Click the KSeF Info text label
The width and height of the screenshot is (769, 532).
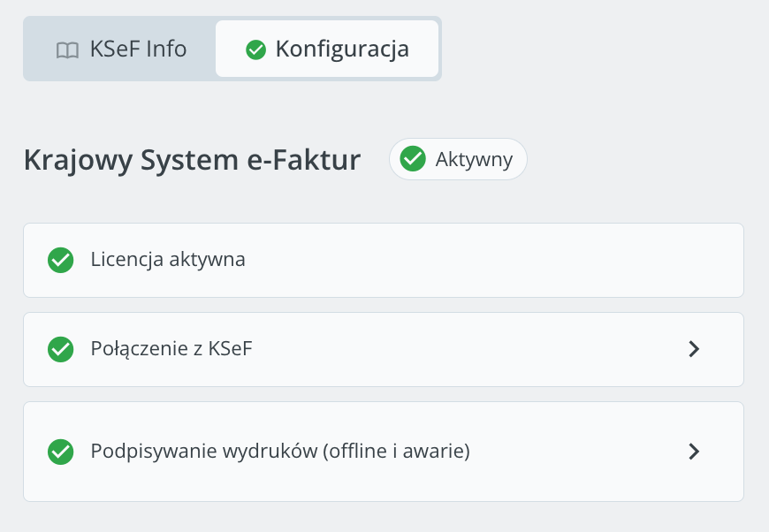coord(138,49)
